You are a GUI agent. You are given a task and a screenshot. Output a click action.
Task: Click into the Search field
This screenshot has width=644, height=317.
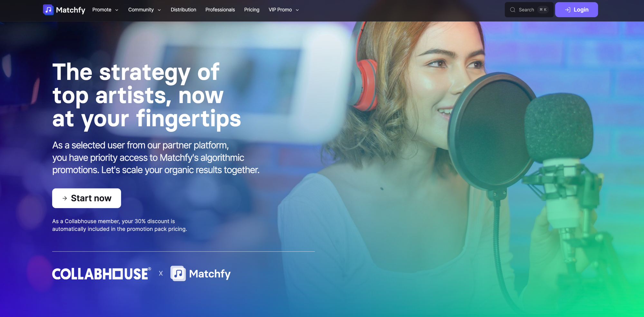click(x=529, y=10)
